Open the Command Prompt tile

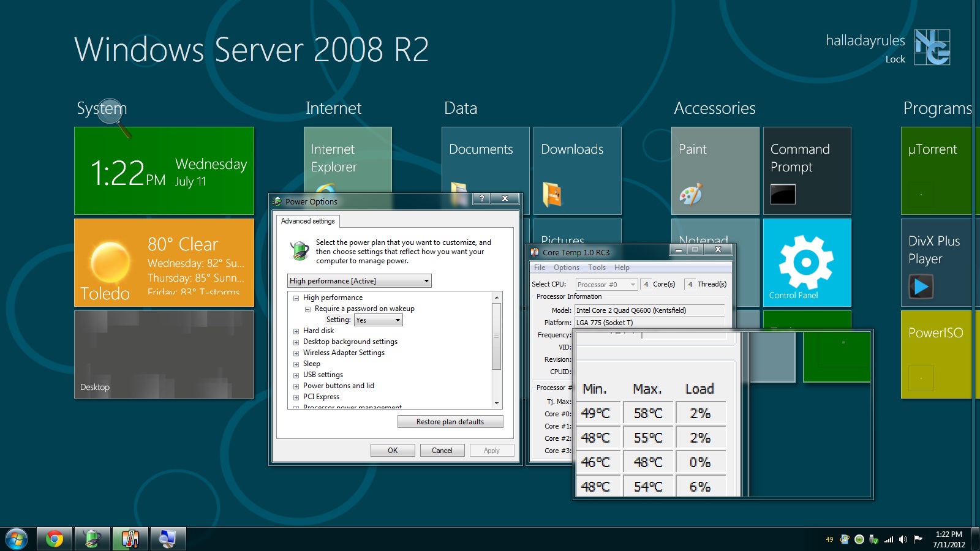(807, 171)
